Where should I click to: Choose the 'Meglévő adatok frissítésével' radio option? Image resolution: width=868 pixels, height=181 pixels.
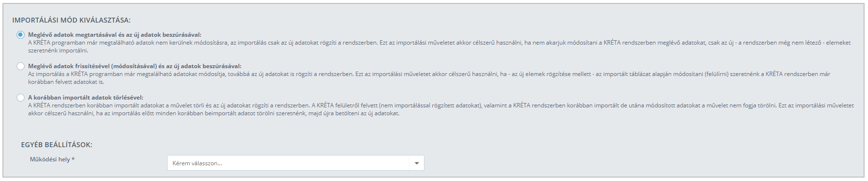click(x=21, y=66)
